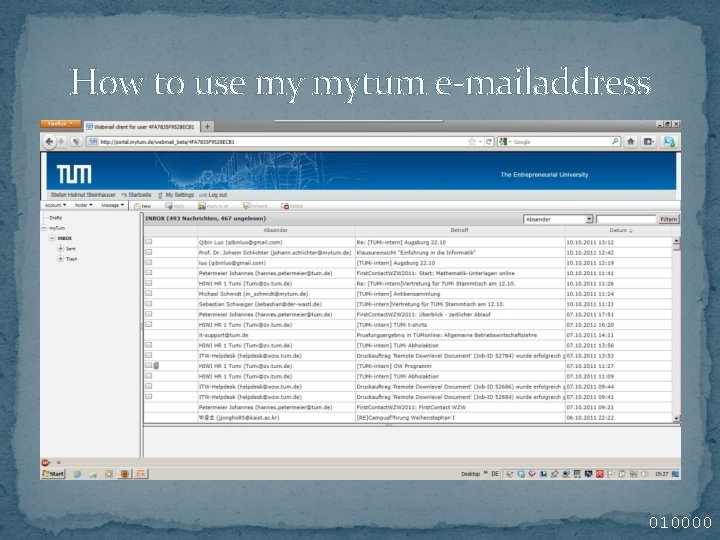Click the Skype add-on icon
Image resolution: width=720 pixels, height=540 pixels.
coord(669,142)
